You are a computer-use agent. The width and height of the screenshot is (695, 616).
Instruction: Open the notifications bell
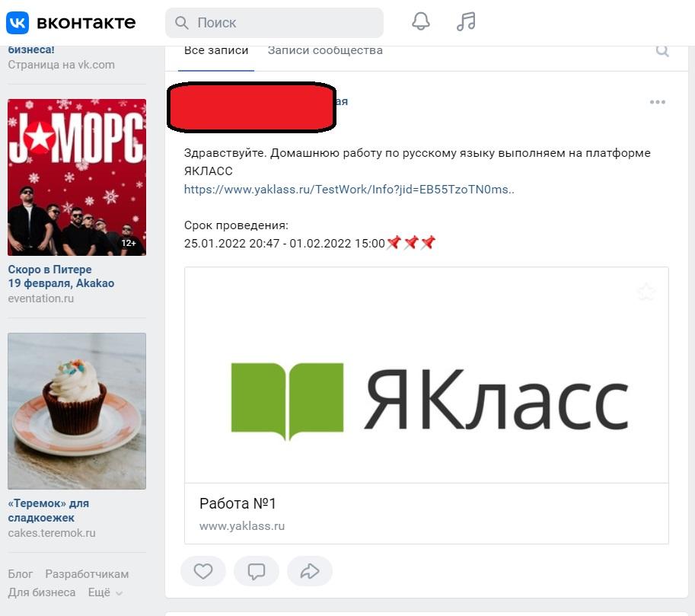click(x=421, y=21)
